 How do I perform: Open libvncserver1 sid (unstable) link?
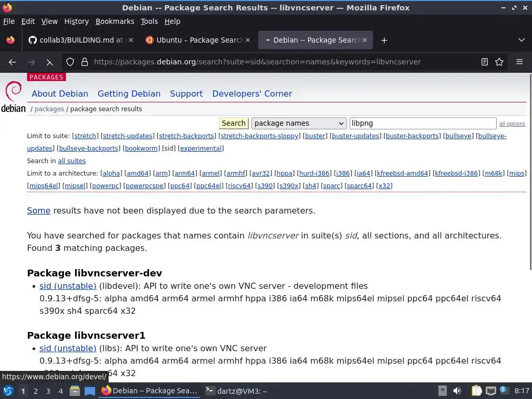pos(68,349)
